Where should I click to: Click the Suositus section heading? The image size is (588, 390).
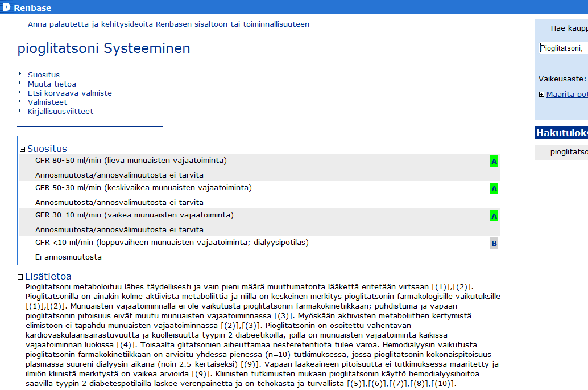coord(47,149)
